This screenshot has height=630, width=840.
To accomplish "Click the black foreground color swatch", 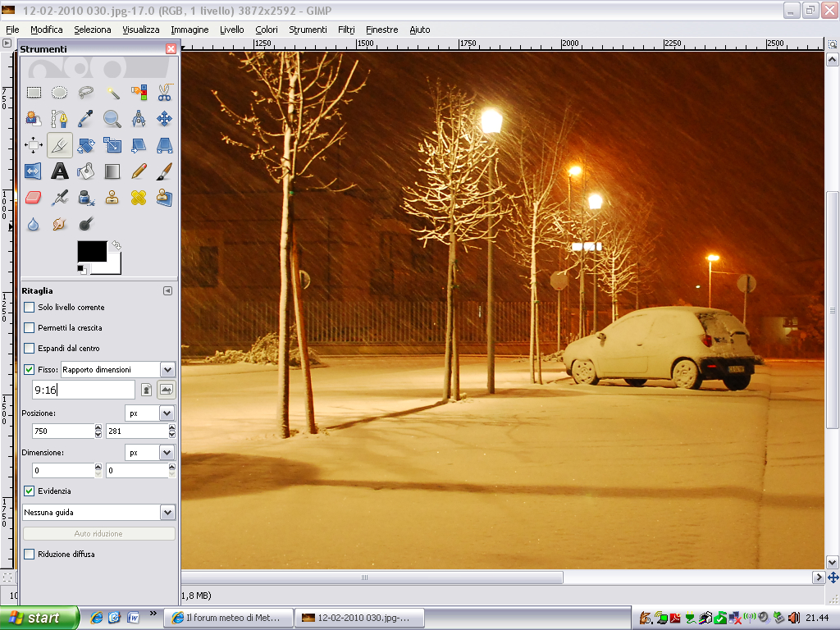I will click(91, 251).
